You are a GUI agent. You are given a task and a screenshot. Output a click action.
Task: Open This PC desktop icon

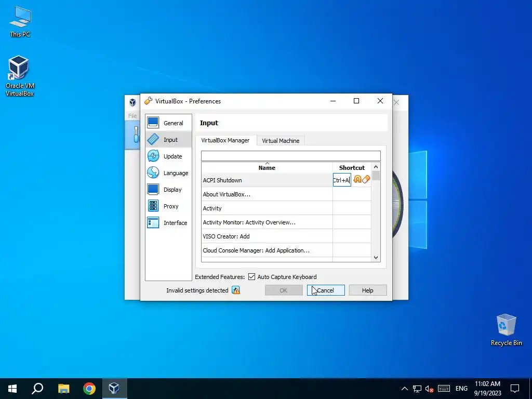(20, 22)
